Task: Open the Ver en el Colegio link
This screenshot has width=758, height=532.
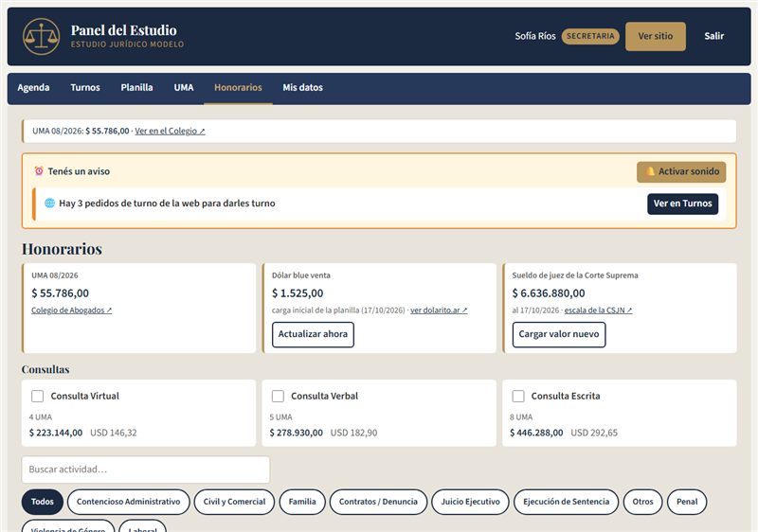Action: point(170,131)
